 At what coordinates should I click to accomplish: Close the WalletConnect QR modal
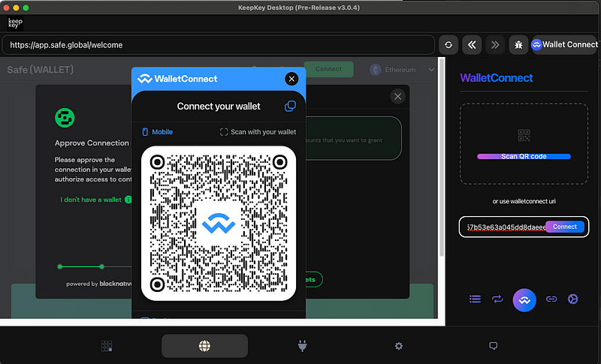click(291, 79)
